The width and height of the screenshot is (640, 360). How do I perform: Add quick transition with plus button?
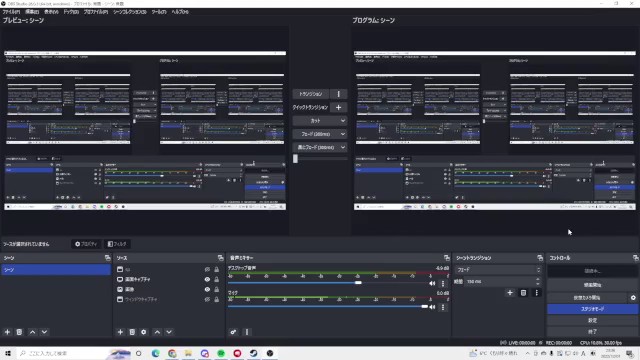point(338,107)
